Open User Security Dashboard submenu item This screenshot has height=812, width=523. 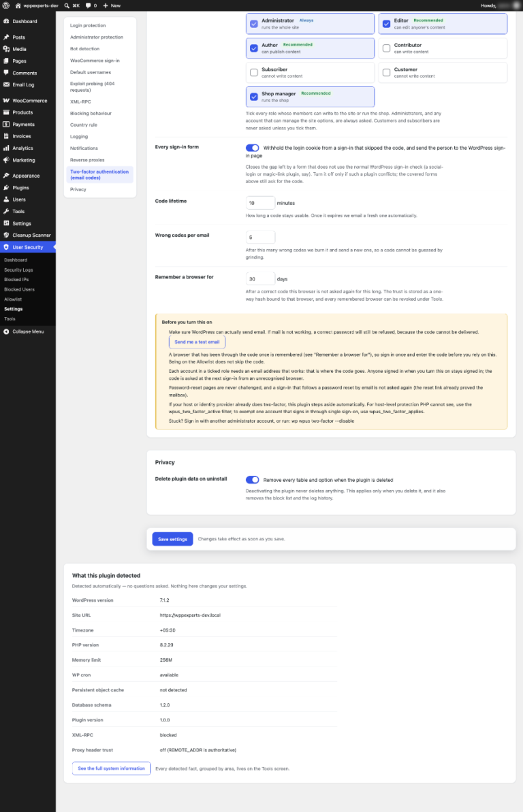pyautogui.click(x=16, y=260)
